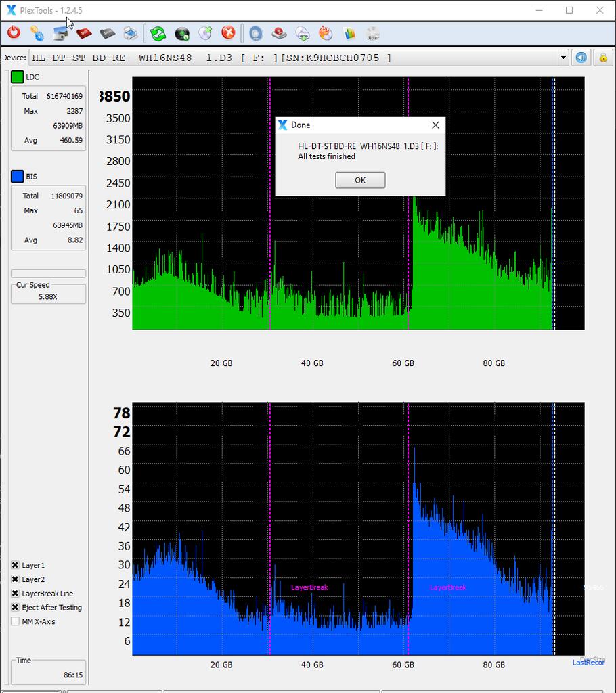Click the colored bar chart icon
The height and width of the screenshot is (693, 616).
(x=349, y=33)
